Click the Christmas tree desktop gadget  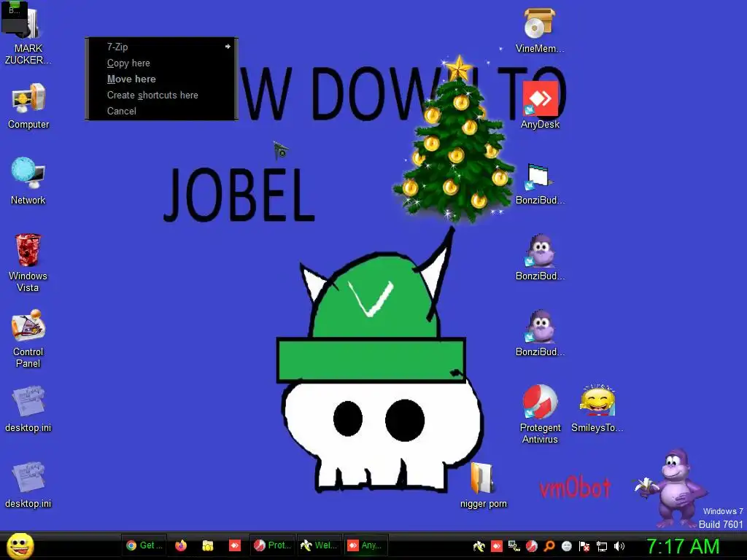click(455, 139)
